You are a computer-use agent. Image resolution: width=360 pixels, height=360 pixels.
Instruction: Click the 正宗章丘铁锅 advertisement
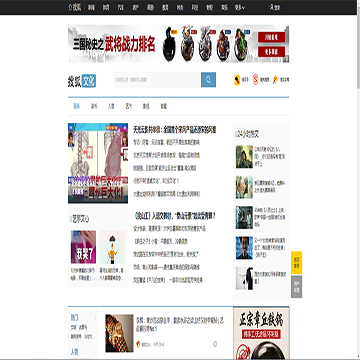(261, 333)
